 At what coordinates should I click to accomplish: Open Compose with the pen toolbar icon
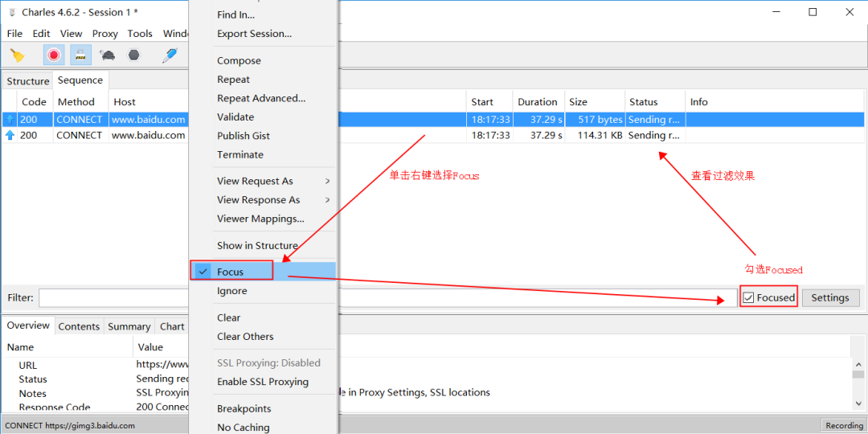(x=170, y=55)
